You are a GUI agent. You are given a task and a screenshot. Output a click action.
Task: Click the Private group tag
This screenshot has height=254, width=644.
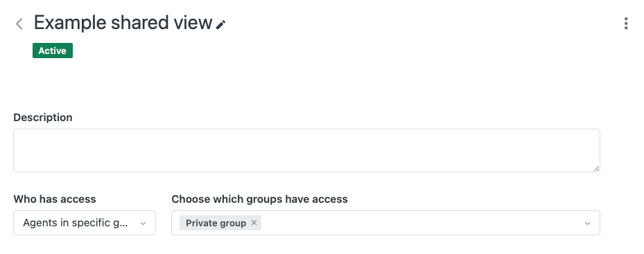pos(220,223)
